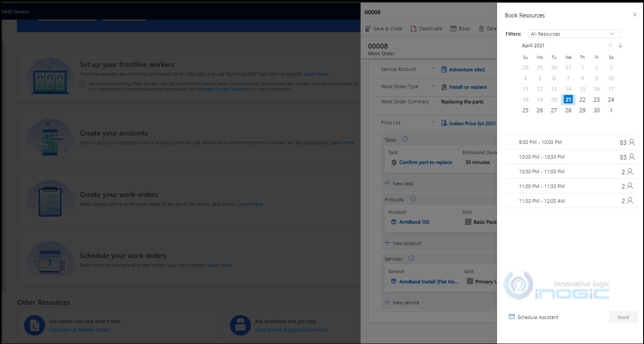Click the help community chat icon
Image resolution: width=644 pixels, height=344 pixels.
[240, 325]
